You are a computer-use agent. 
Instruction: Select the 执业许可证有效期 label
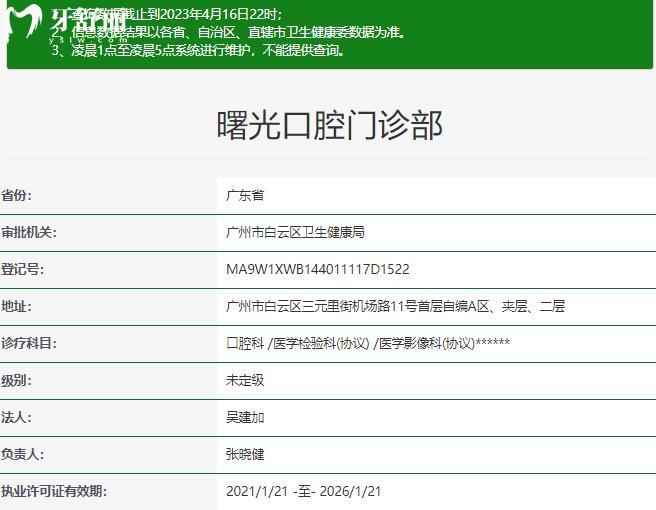tap(54, 491)
